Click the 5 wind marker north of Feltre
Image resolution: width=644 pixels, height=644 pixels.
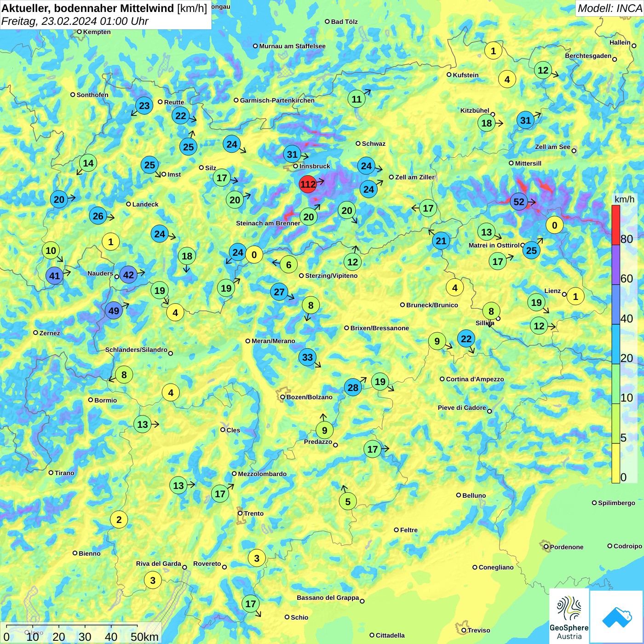click(x=348, y=501)
